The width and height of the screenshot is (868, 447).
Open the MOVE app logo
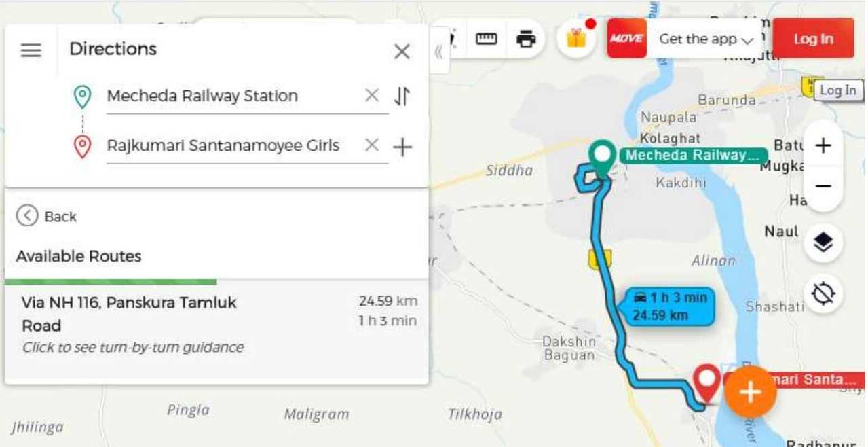coord(626,39)
